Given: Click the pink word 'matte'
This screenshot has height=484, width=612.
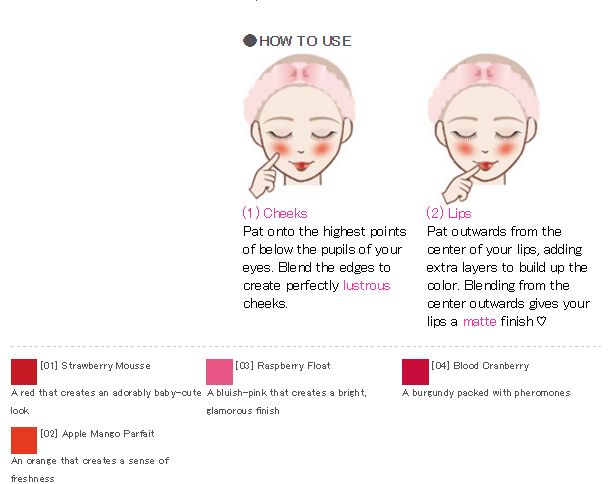Looking at the screenshot, I should (x=479, y=321).
